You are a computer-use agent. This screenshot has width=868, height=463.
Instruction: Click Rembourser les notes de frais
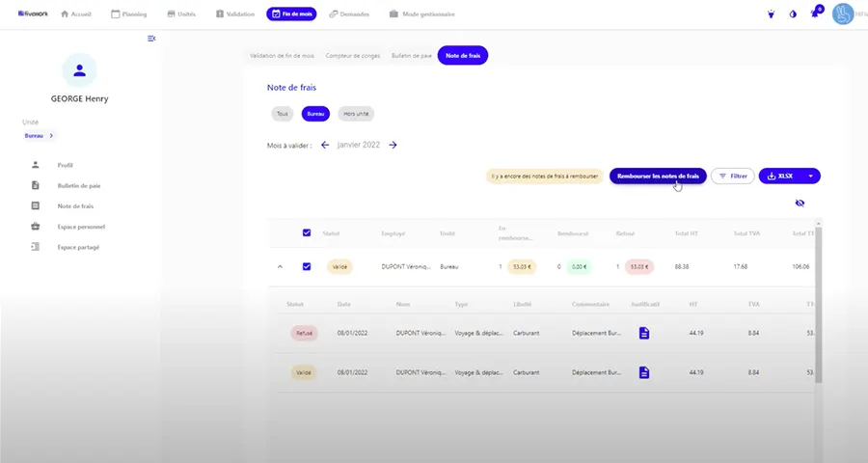(658, 177)
